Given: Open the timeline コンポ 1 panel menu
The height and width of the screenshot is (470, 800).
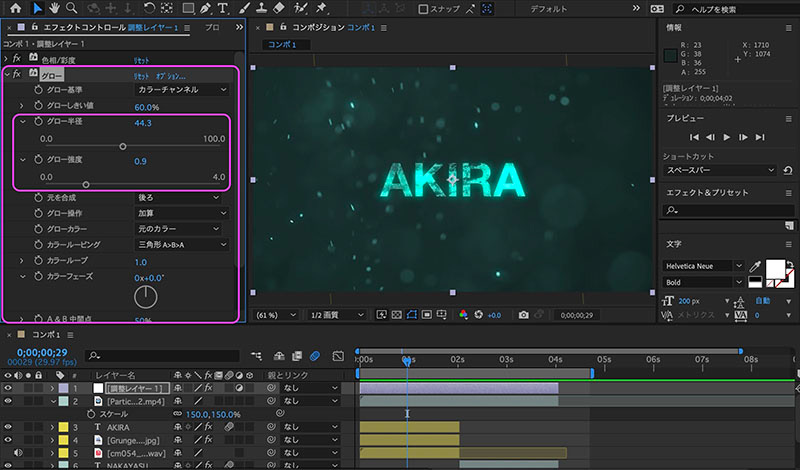Looking at the screenshot, I should (70, 335).
